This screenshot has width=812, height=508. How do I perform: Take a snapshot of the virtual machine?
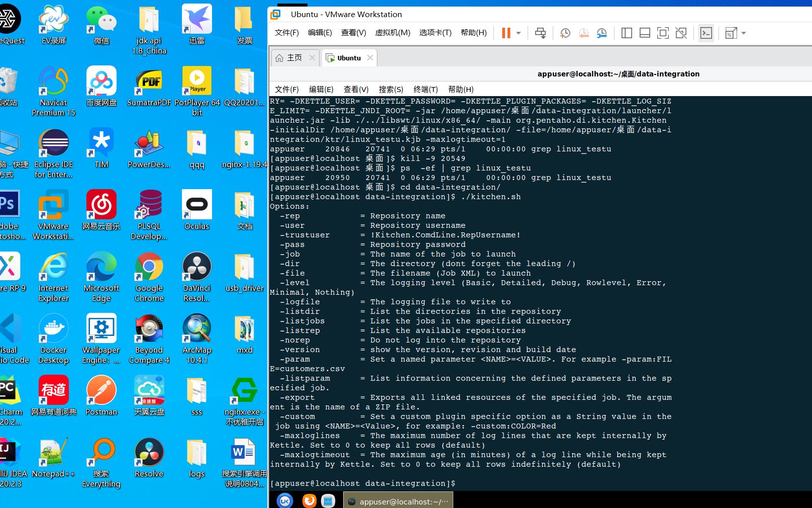(565, 33)
